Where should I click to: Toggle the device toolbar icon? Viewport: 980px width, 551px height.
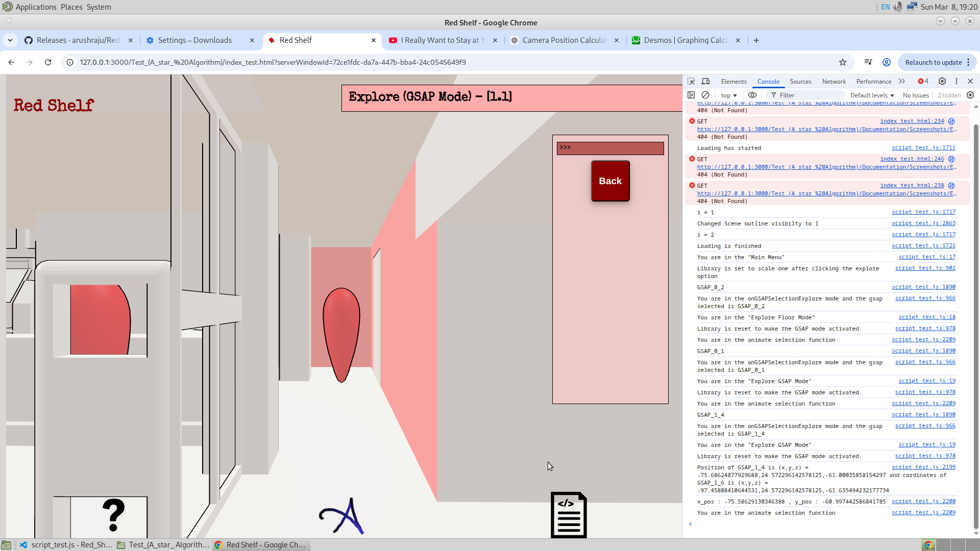coord(705,82)
